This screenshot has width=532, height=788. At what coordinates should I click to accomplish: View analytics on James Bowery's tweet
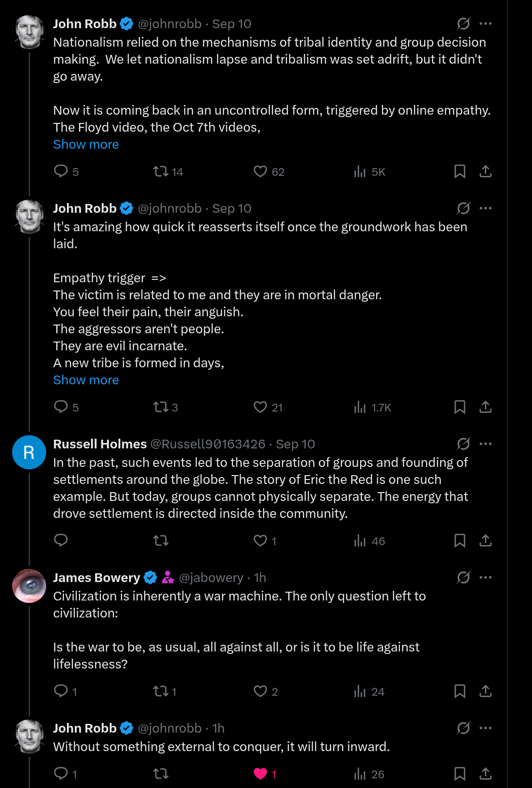coord(360,691)
